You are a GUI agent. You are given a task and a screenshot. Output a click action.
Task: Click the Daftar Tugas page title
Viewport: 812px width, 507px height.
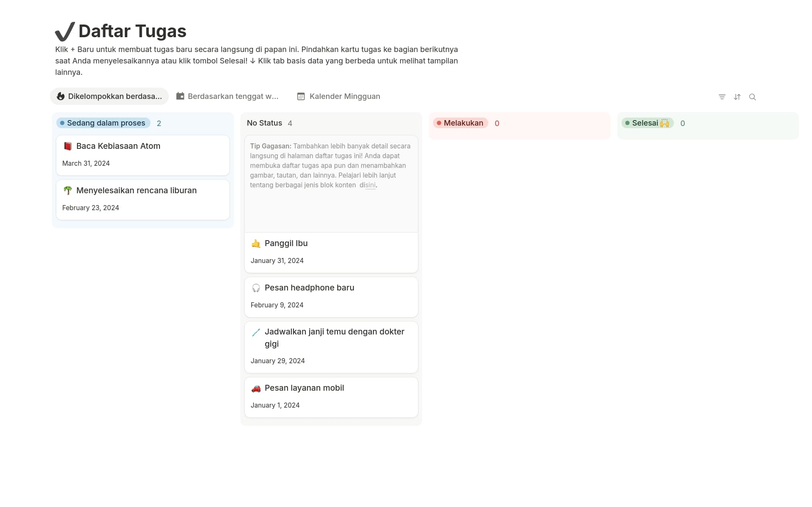pos(132,31)
